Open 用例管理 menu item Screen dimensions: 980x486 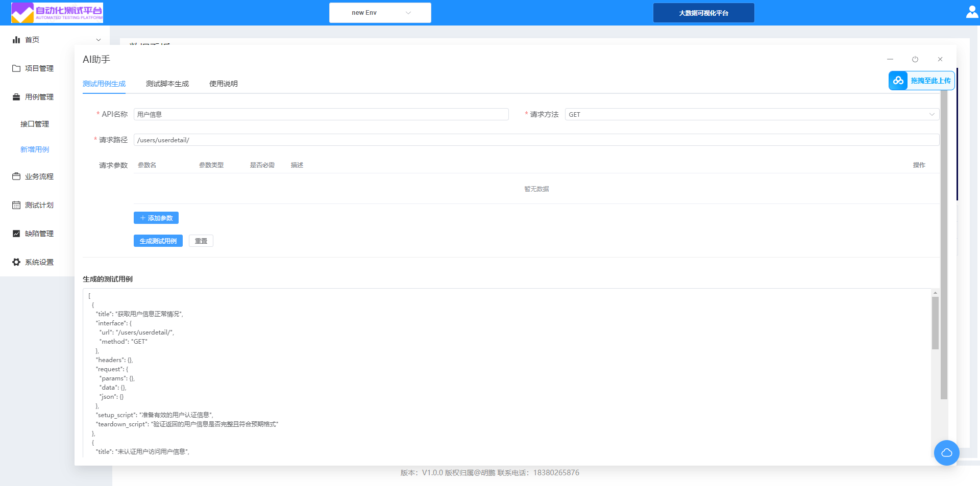coord(39,97)
